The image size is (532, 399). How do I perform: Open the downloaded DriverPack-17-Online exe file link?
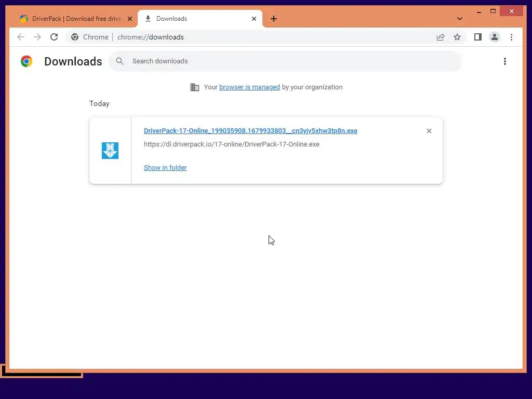click(250, 131)
